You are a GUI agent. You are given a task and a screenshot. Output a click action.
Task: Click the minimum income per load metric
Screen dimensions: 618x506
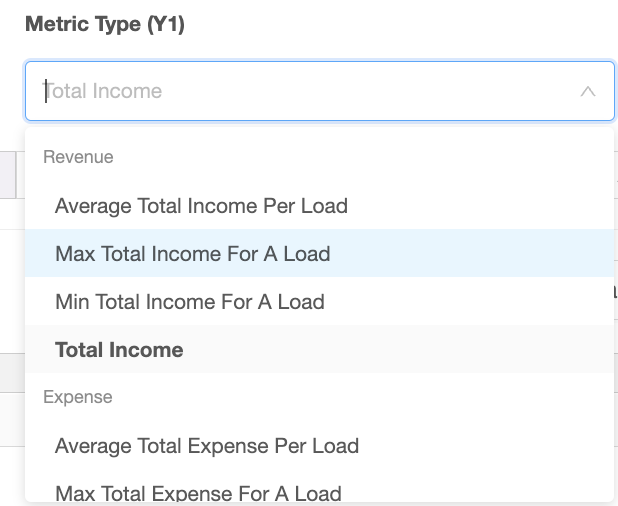[x=320, y=301]
